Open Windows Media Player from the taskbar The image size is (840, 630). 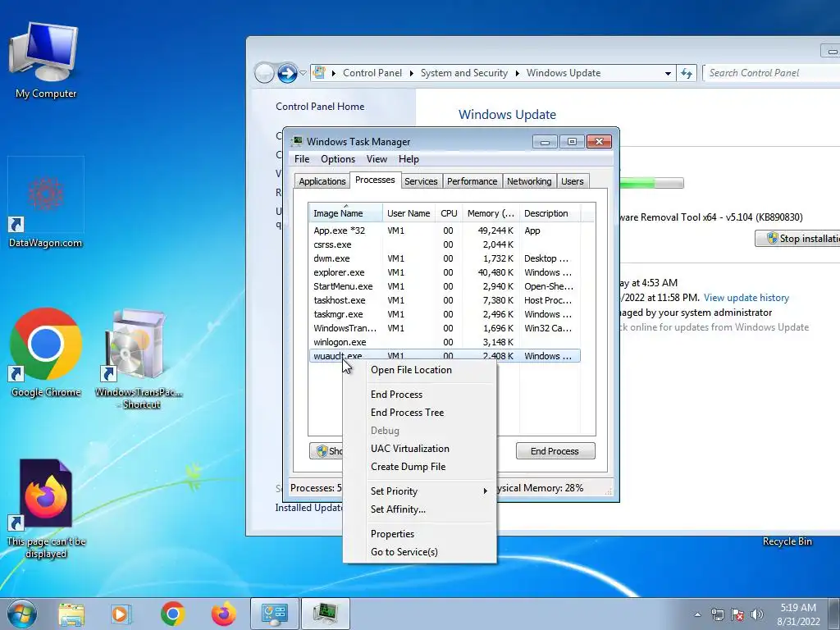click(x=121, y=614)
